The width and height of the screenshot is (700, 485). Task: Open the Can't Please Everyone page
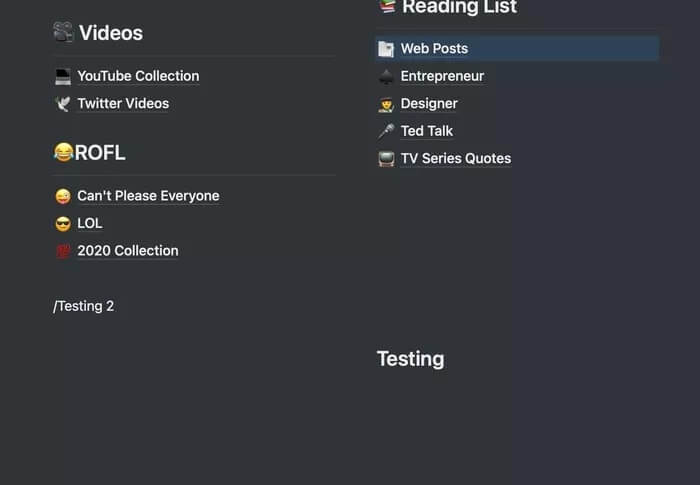pyautogui.click(x=148, y=196)
